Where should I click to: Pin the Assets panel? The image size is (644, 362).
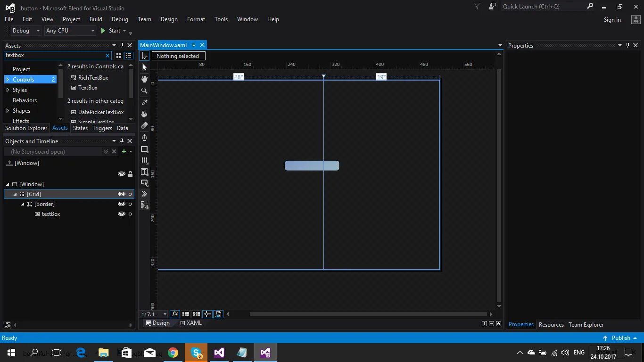pyautogui.click(x=122, y=45)
